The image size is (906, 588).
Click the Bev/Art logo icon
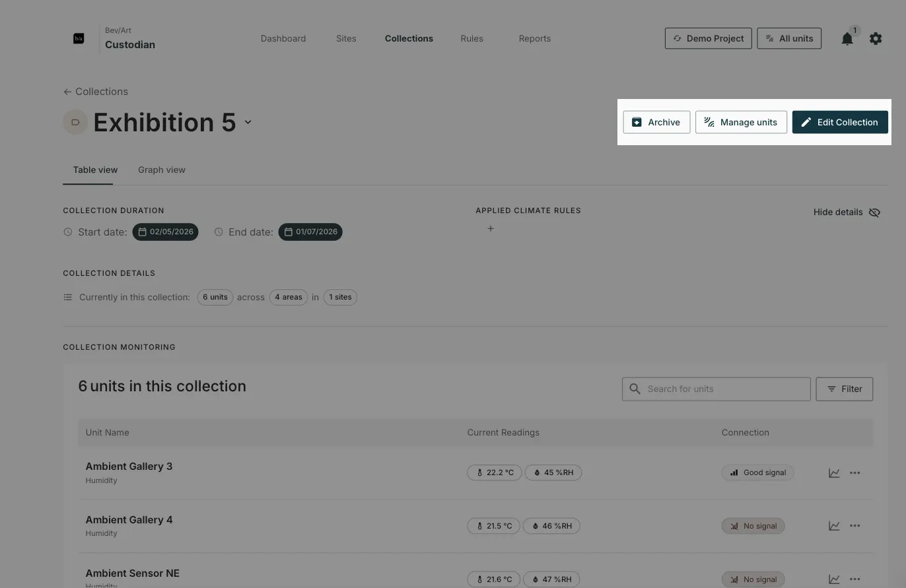point(79,38)
